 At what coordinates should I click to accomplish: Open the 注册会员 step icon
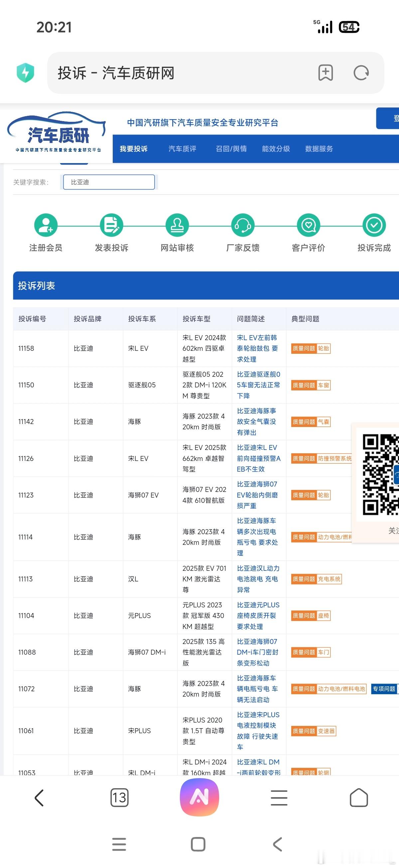[46, 225]
